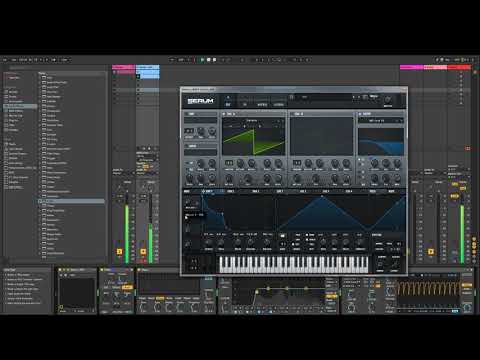Click the ENV 1 Sustain knob

tap(251, 243)
